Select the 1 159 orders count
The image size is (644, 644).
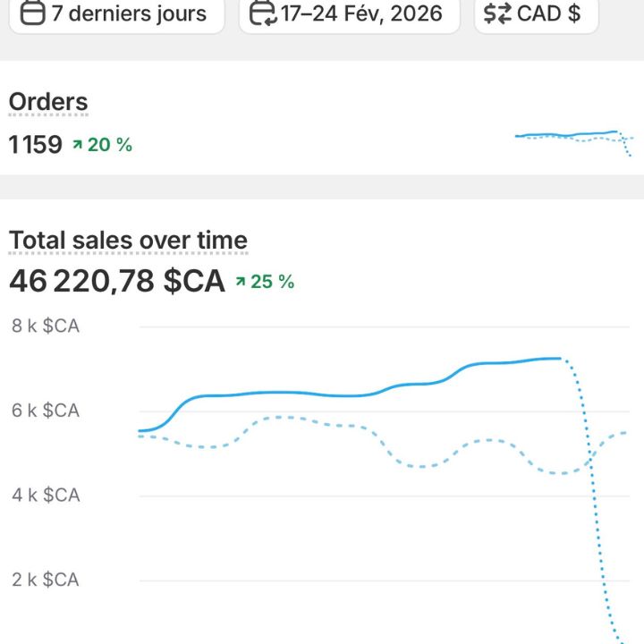36,145
